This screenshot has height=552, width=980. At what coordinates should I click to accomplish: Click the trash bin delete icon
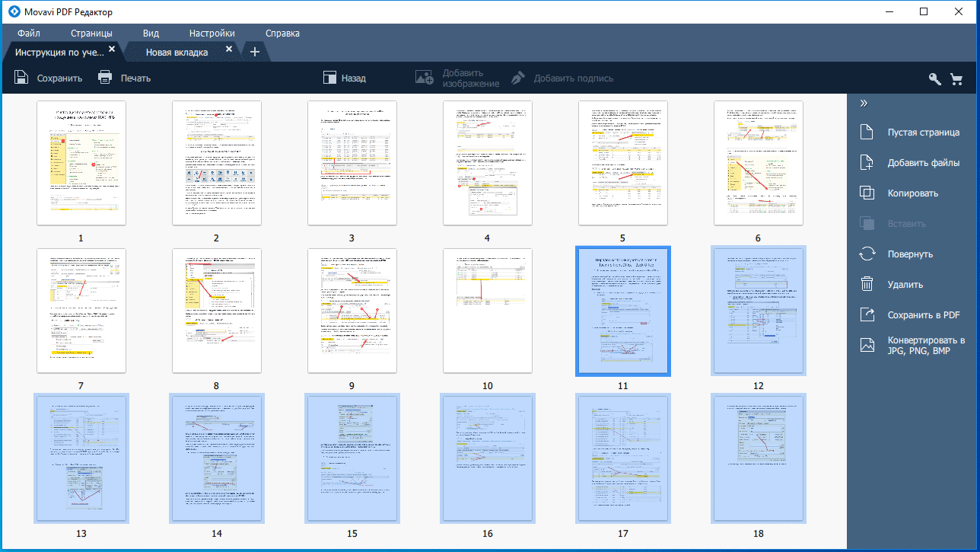pyautogui.click(x=867, y=285)
